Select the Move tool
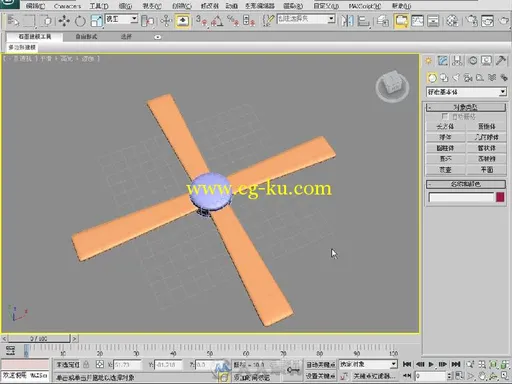The height and width of the screenshot is (384, 512). (x=64, y=21)
